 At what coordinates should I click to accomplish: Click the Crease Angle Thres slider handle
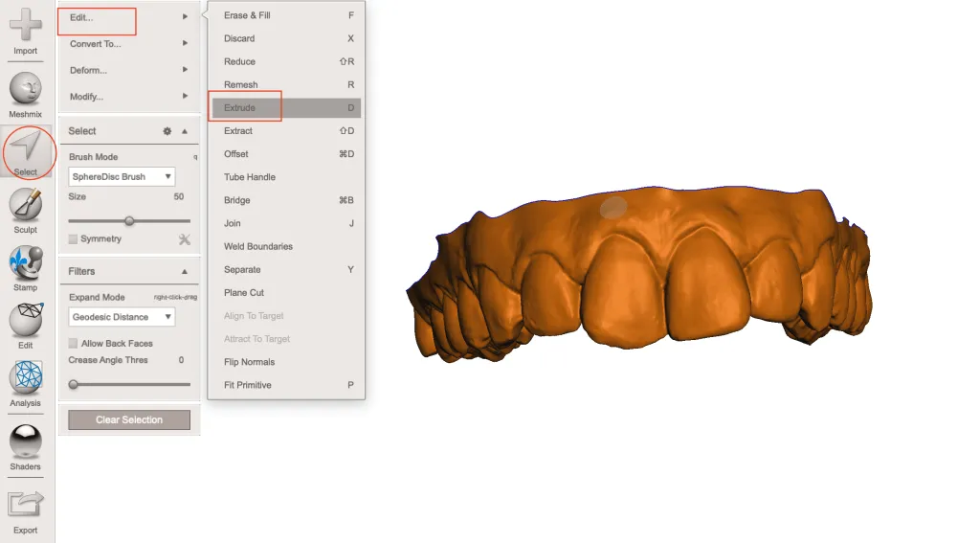[x=73, y=384]
